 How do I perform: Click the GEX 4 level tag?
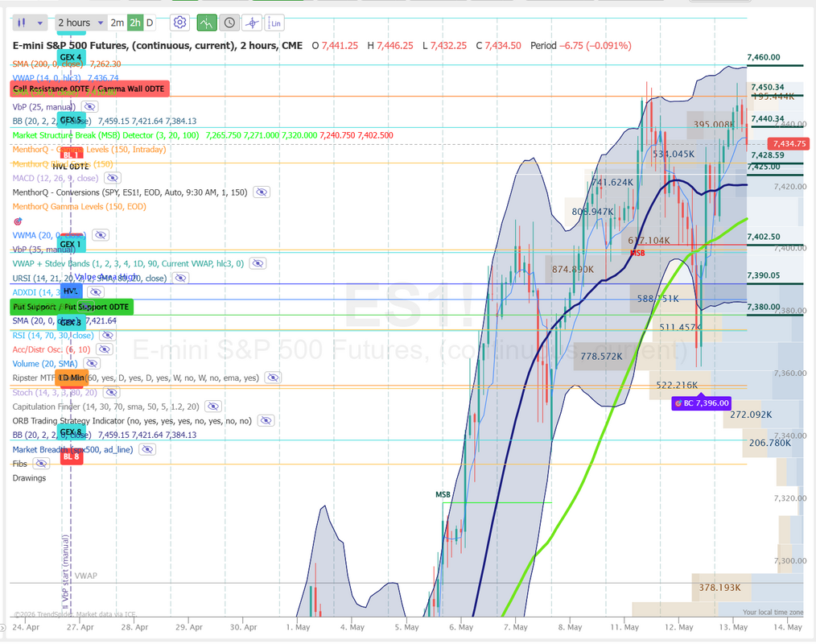[x=71, y=57]
